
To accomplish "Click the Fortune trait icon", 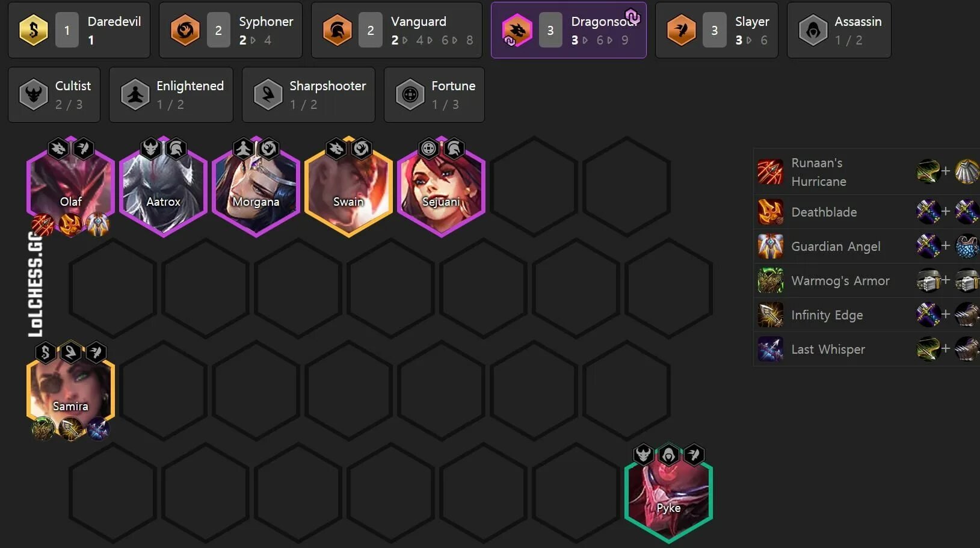I will point(410,94).
